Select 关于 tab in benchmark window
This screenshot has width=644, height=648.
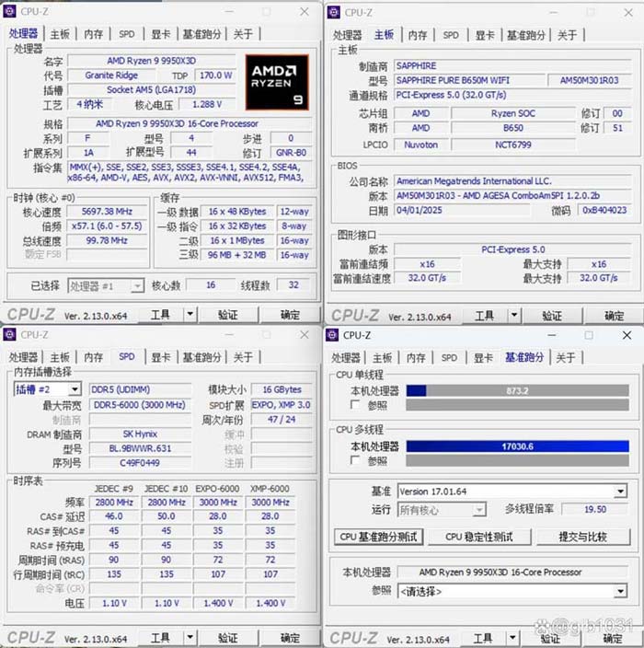click(566, 358)
